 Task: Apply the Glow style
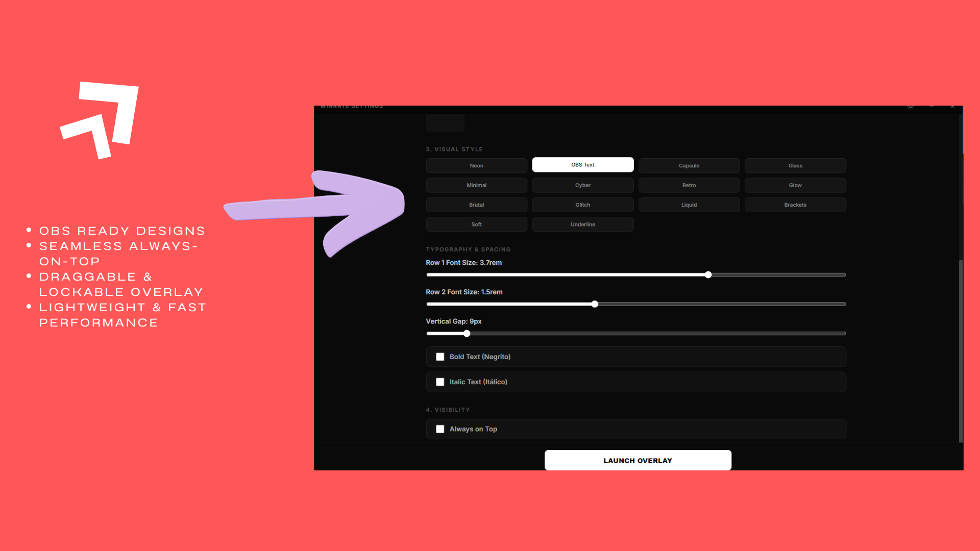(795, 185)
